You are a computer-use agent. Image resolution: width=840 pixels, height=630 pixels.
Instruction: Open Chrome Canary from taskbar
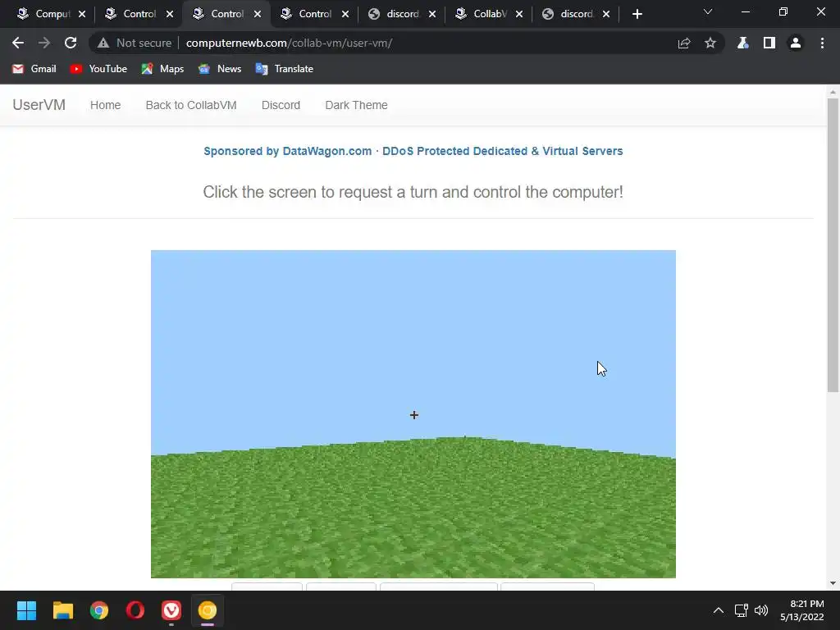(208, 610)
